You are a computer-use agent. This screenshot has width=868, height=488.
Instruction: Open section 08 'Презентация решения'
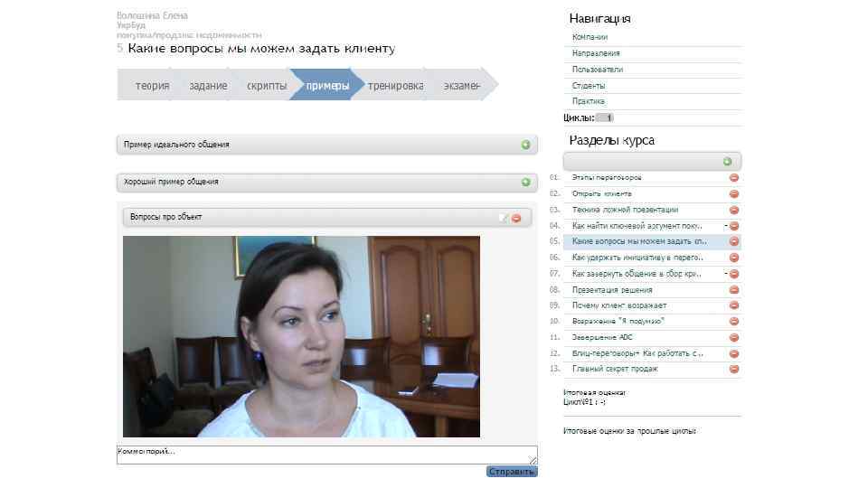pyautogui.click(x=612, y=289)
